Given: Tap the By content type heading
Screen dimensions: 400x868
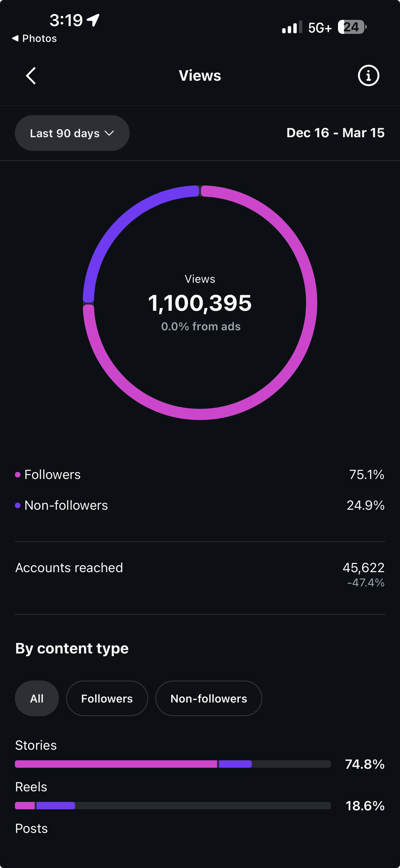Looking at the screenshot, I should (72, 648).
